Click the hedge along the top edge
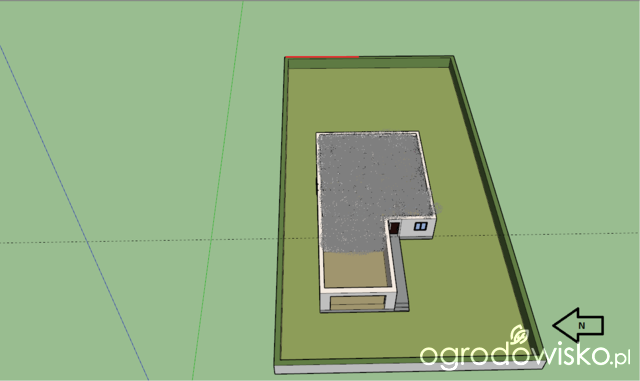 [369, 62]
